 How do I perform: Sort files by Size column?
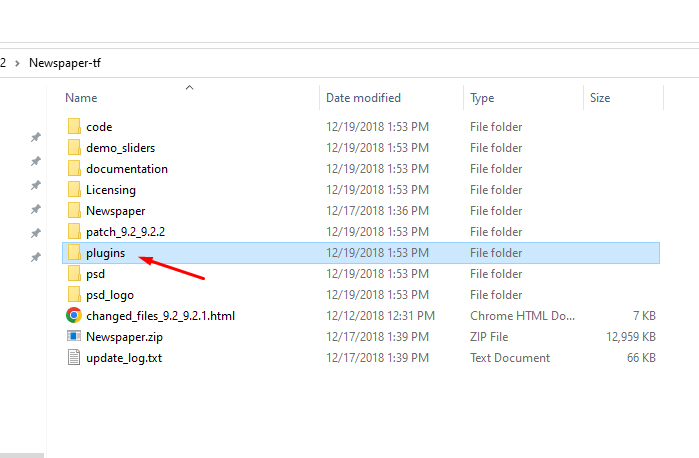(x=600, y=98)
